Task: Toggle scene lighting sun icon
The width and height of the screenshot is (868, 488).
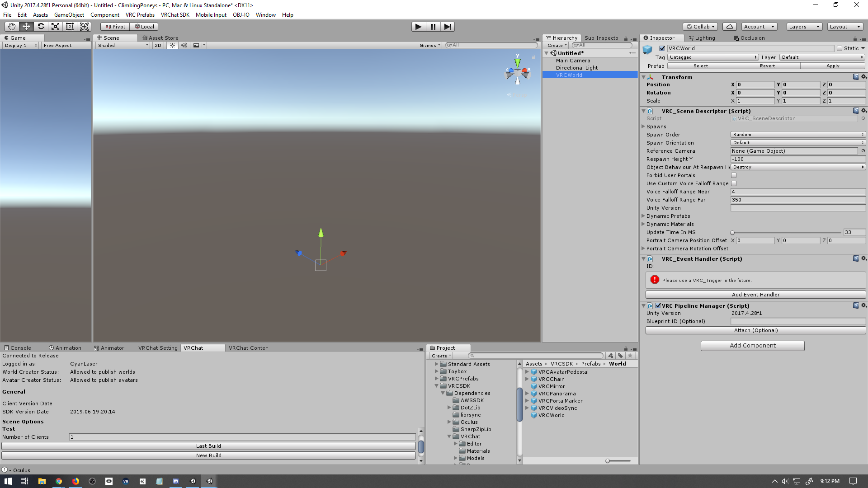Action: pos(172,45)
